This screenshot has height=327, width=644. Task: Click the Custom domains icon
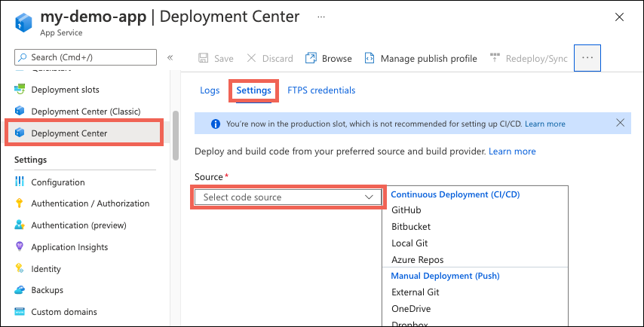click(20, 312)
